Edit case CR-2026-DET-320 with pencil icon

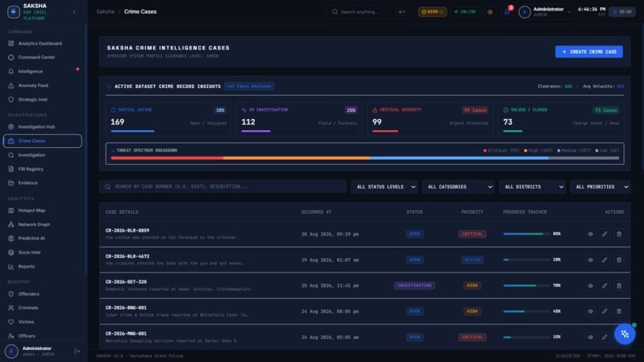[605, 285]
